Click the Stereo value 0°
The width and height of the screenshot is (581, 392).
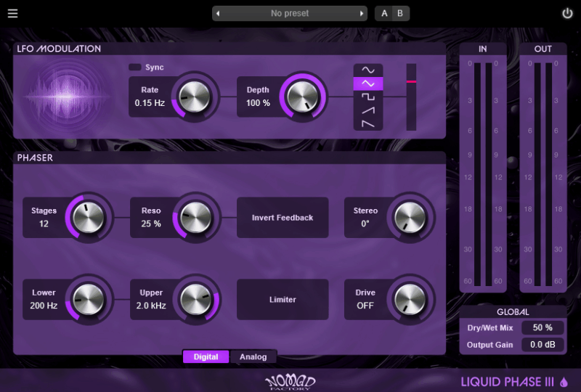point(365,224)
